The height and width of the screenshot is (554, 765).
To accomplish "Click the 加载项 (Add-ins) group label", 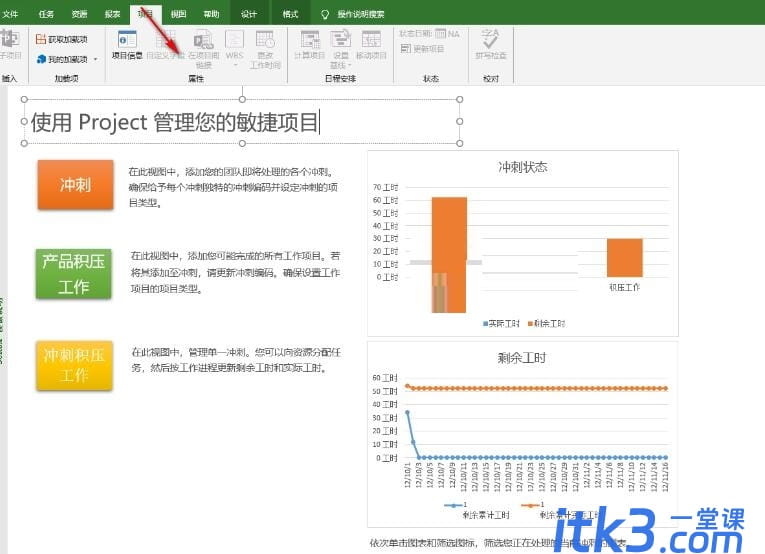I will tap(66, 79).
